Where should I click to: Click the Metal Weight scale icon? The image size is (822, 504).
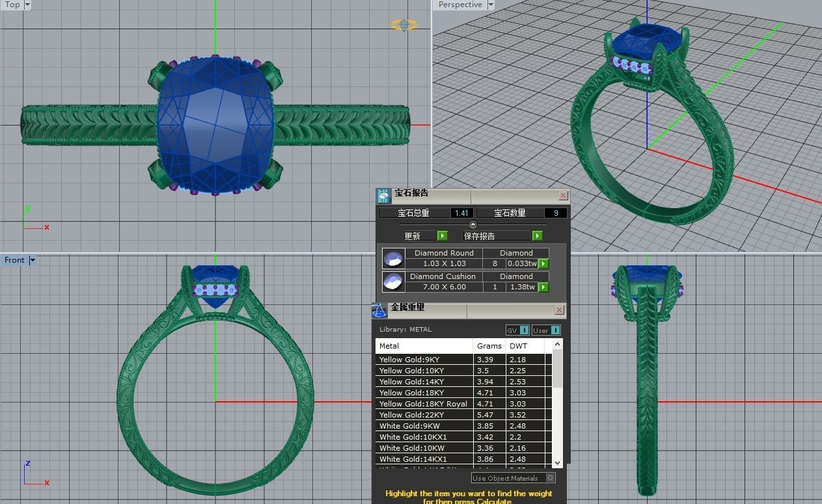pyautogui.click(x=379, y=310)
